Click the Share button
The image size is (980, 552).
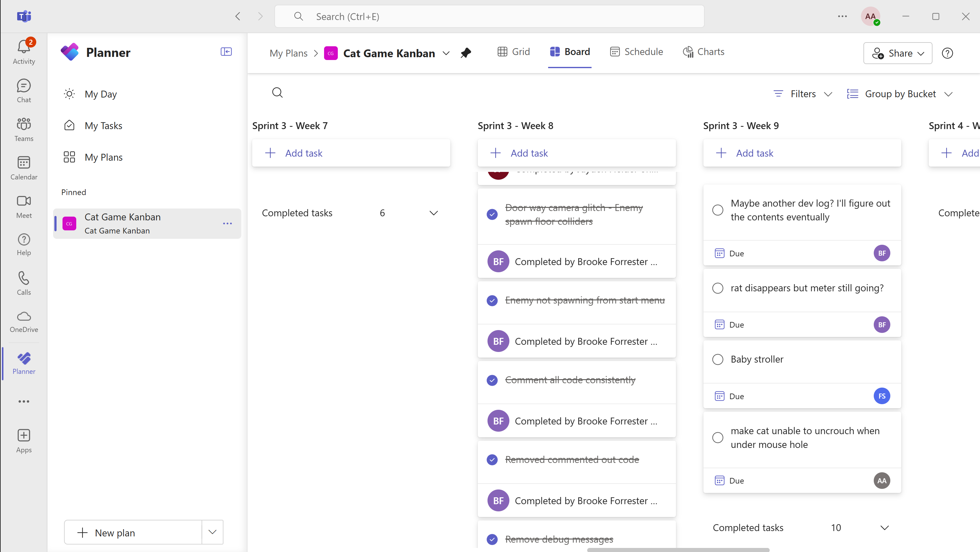pyautogui.click(x=897, y=53)
